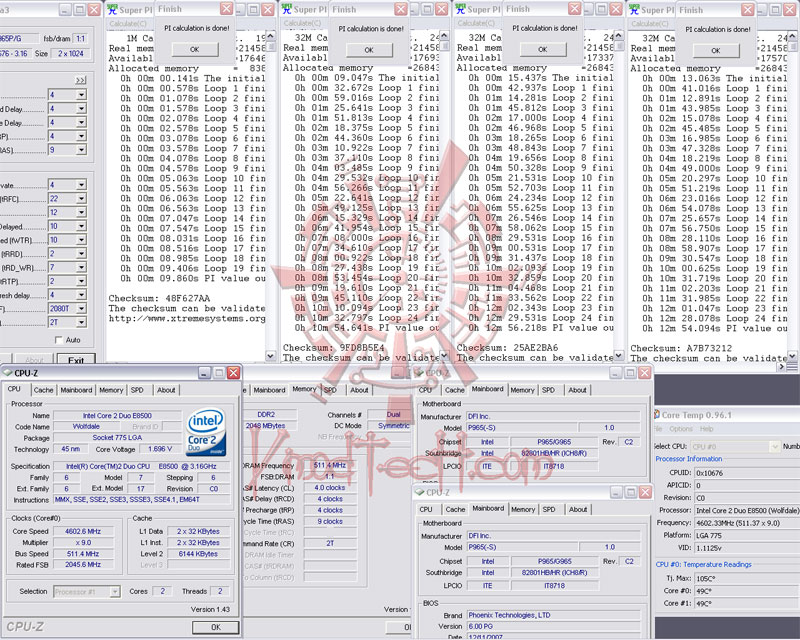The width and height of the screenshot is (800, 640).
Task: Click OK in the Finish dialog over checksum 9FD8B5E4 window
Action: (x=369, y=50)
